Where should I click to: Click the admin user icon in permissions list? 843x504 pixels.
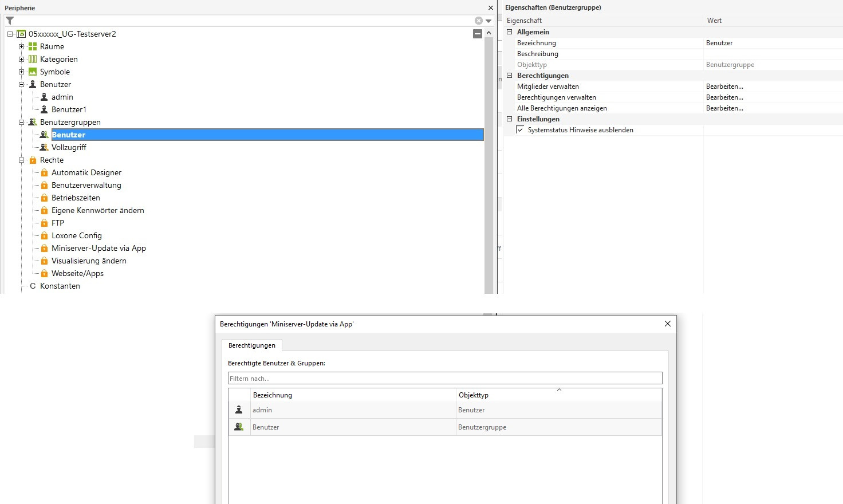coord(239,410)
